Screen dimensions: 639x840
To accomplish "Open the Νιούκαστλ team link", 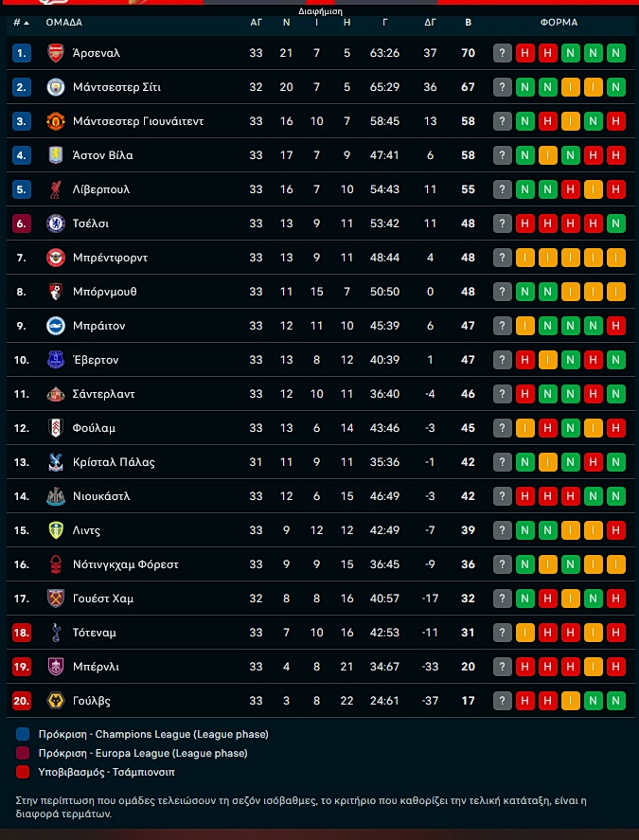I will pos(101,496).
